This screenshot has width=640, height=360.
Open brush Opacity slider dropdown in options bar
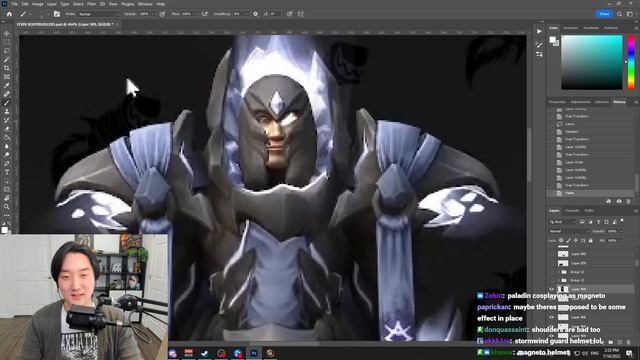click(x=153, y=14)
